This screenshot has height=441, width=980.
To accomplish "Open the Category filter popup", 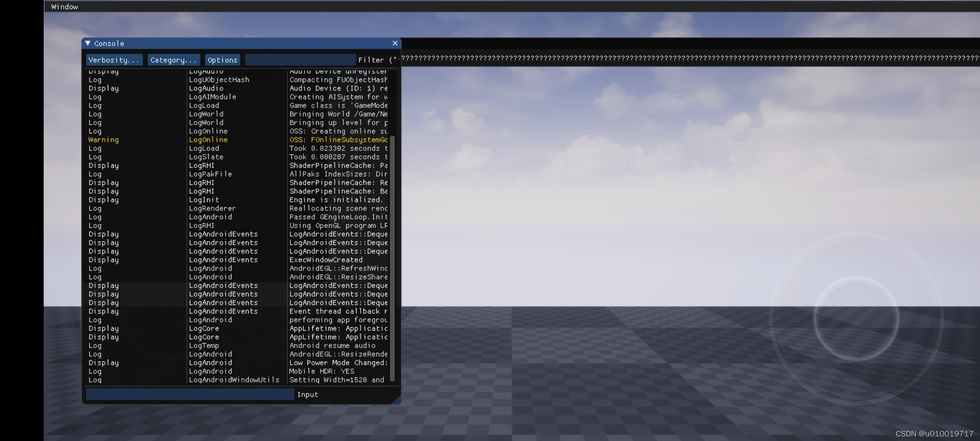I will pyautogui.click(x=174, y=60).
